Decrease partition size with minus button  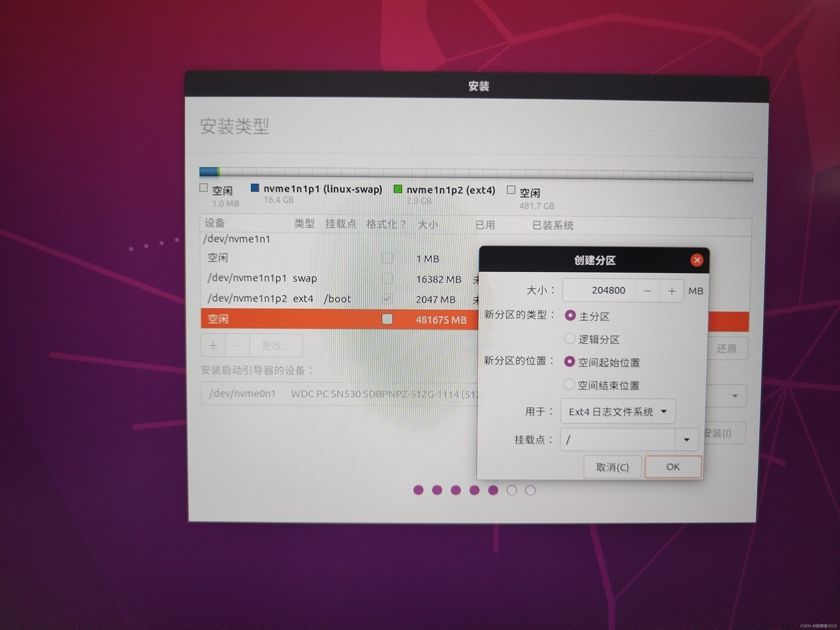[x=647, y=291]
